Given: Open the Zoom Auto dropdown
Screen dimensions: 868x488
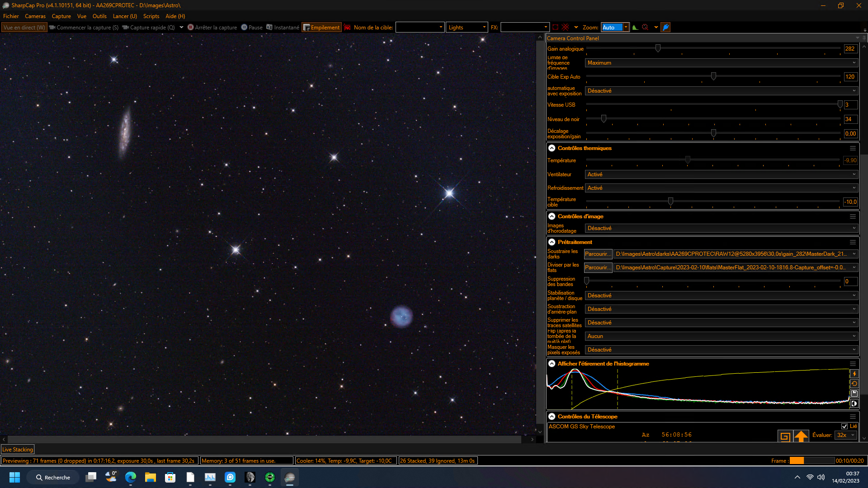Looking at the screenshot, I should tap(626, 28).
